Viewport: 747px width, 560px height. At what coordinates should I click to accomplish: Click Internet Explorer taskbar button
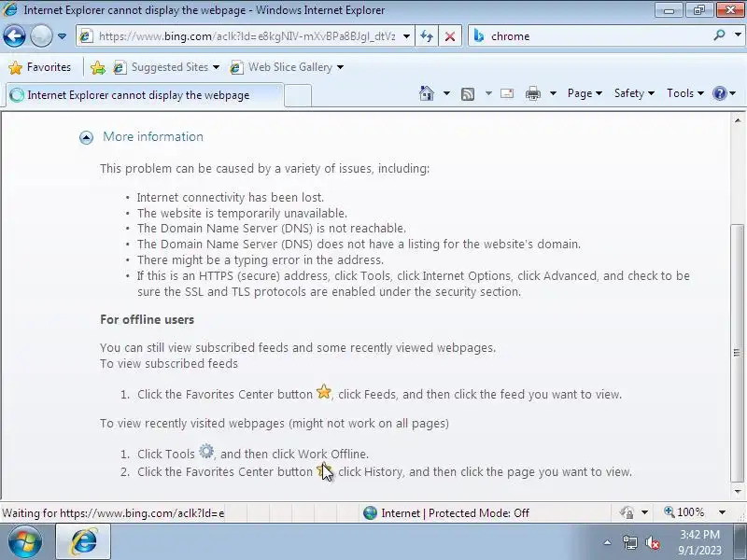pos(84,542)
